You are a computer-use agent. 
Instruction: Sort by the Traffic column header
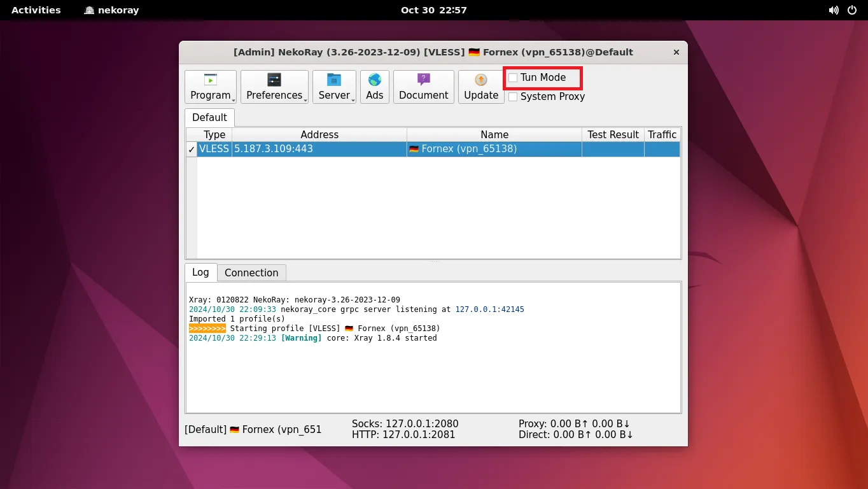click(x=662, y=135)
